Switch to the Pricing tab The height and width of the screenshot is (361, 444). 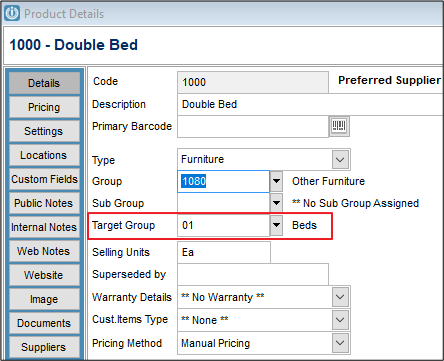point(44,107)
